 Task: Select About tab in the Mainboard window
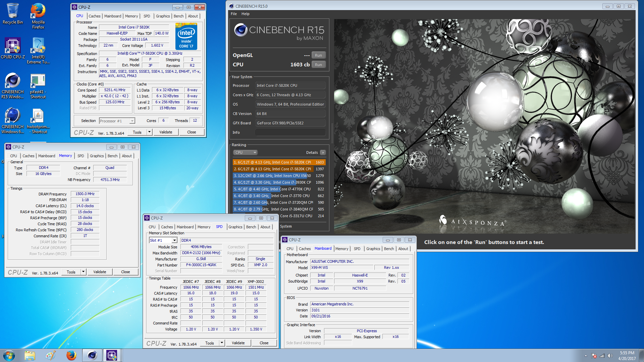tap(403, 249)
